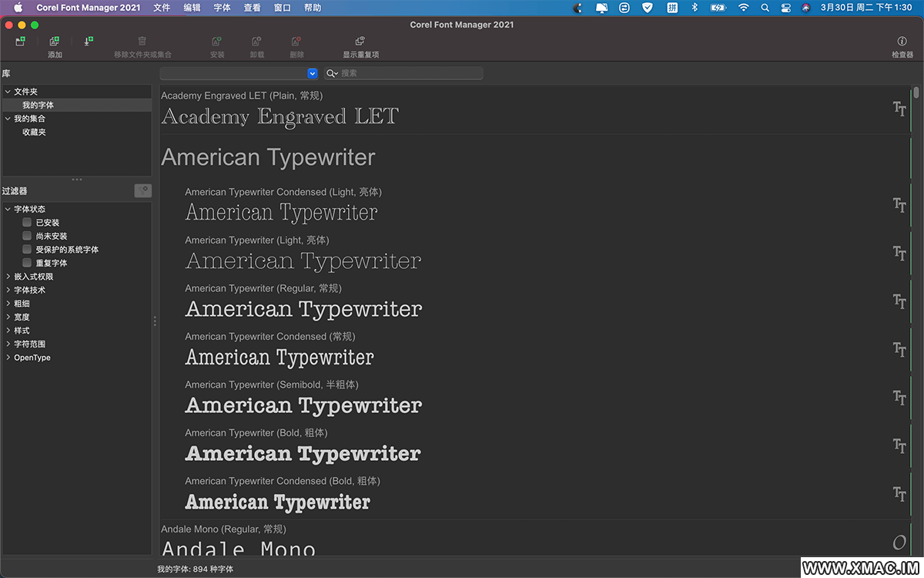Click the 卸载 uninstall toolbar icon

pos(256,41)
